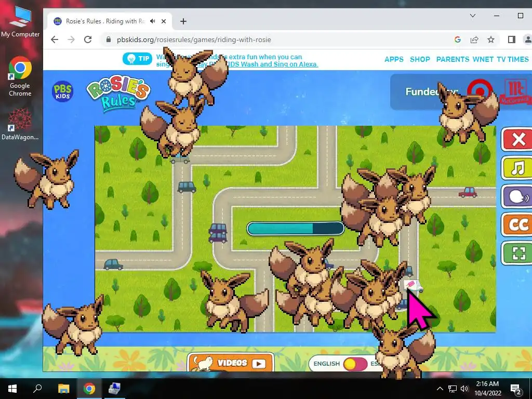Open the TV TIMES link
532x399 pixels.
click(513, 59)
